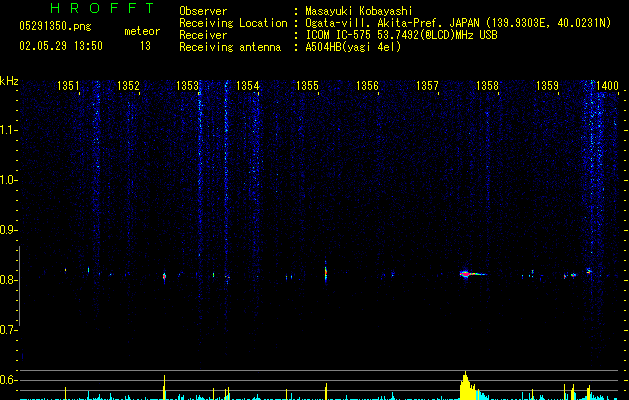Click the 1400 time marker
Viewport: 629px width, 400px height.
[607, 86]
